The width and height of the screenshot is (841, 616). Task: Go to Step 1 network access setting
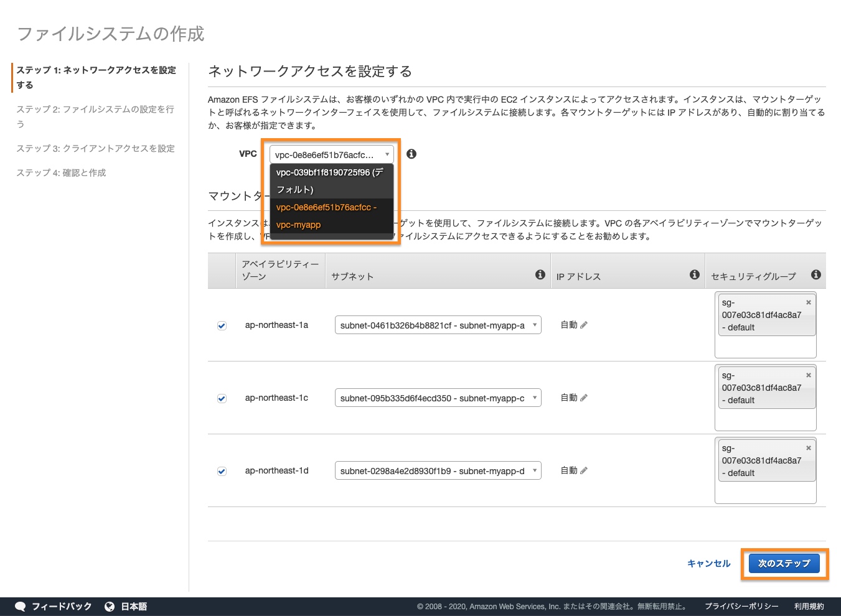pyautogui.click(x=96, y=77)
